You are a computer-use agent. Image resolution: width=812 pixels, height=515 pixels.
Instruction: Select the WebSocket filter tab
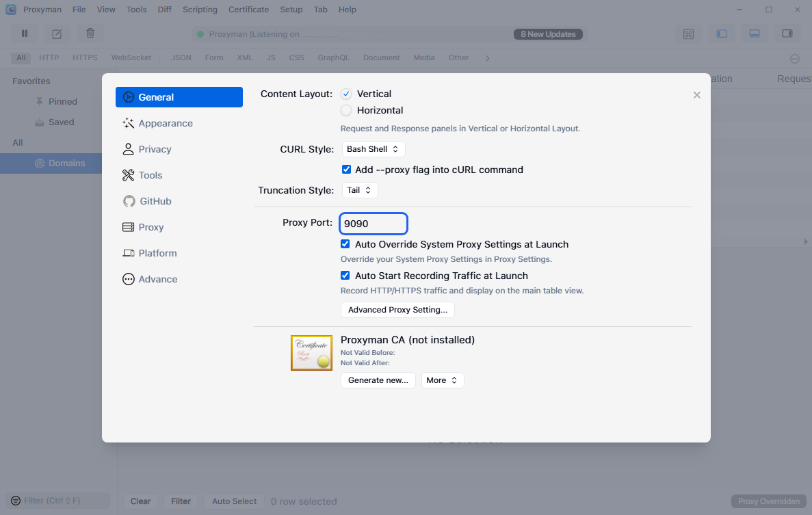pyautogui.click(x=131, y=58)
